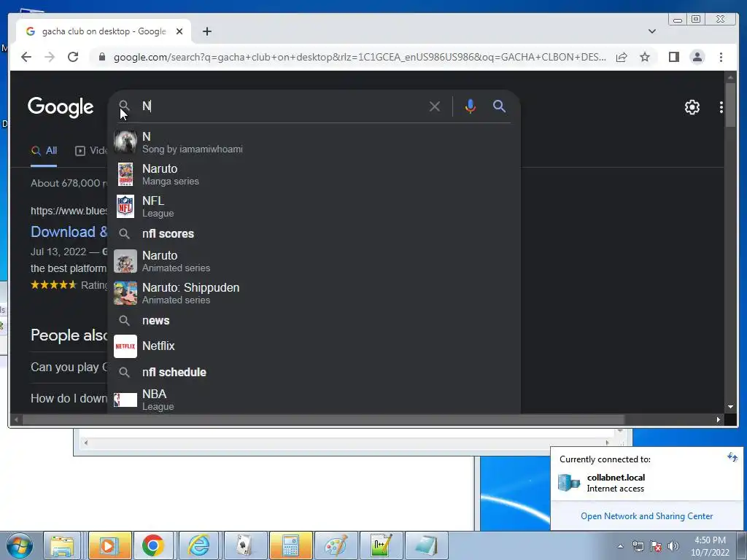This screenshot has width=747, height=560.
Task: Expand the 'Can you play' question
Action: coord(69,367)
